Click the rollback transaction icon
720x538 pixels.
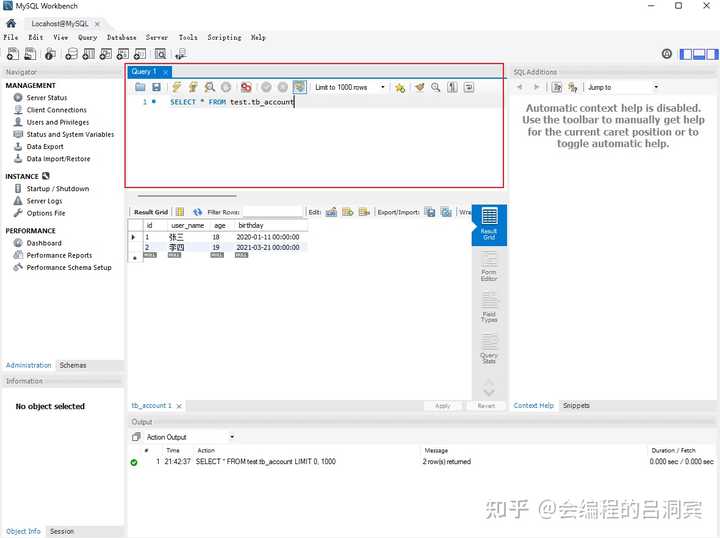pyautogui.click(x=283, y=87)
